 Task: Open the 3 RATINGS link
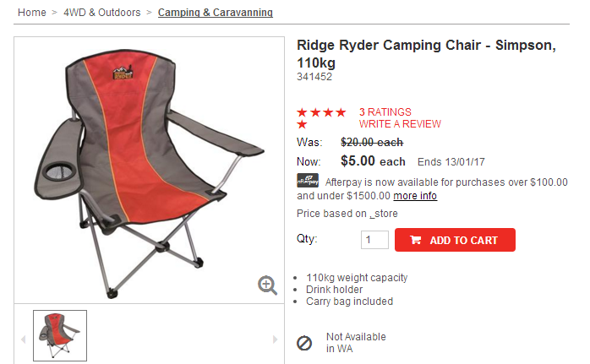pyautogui.click(x=385, y=112)
